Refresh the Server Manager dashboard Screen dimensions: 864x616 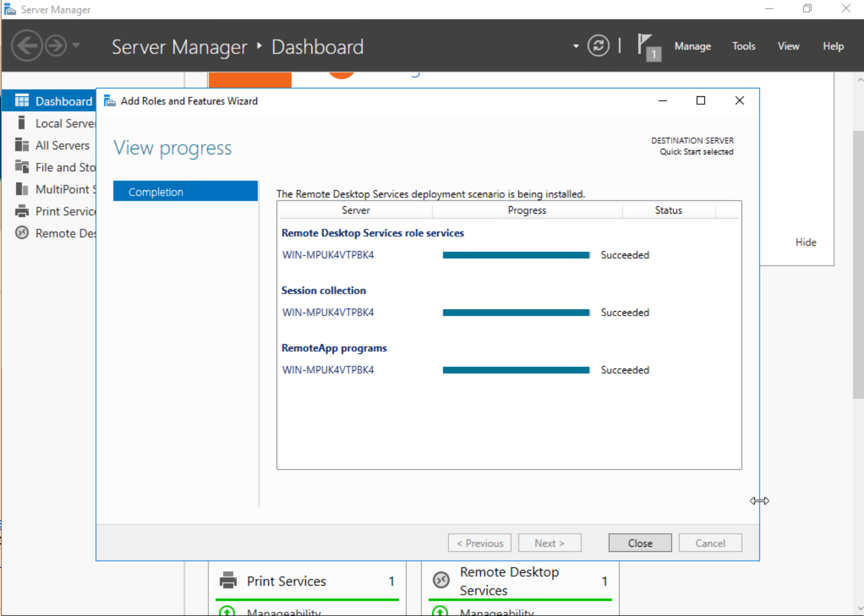[x=598, y=46]
